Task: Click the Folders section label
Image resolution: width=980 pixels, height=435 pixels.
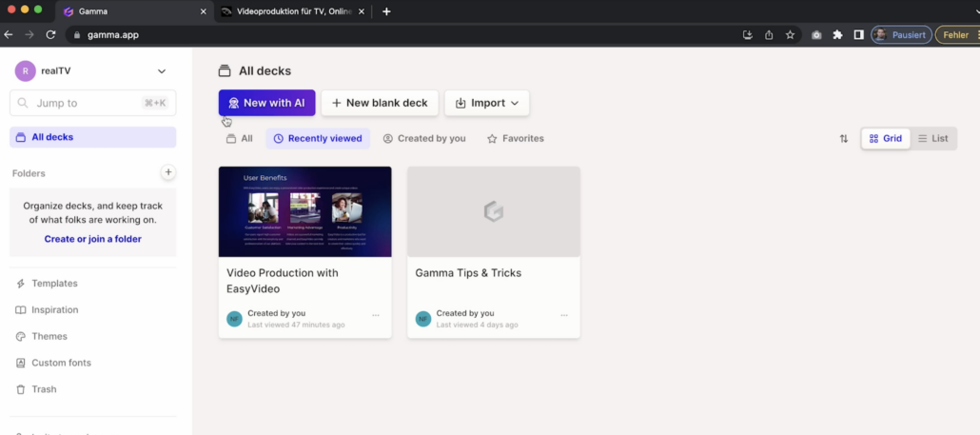Action: click(29, 173)
